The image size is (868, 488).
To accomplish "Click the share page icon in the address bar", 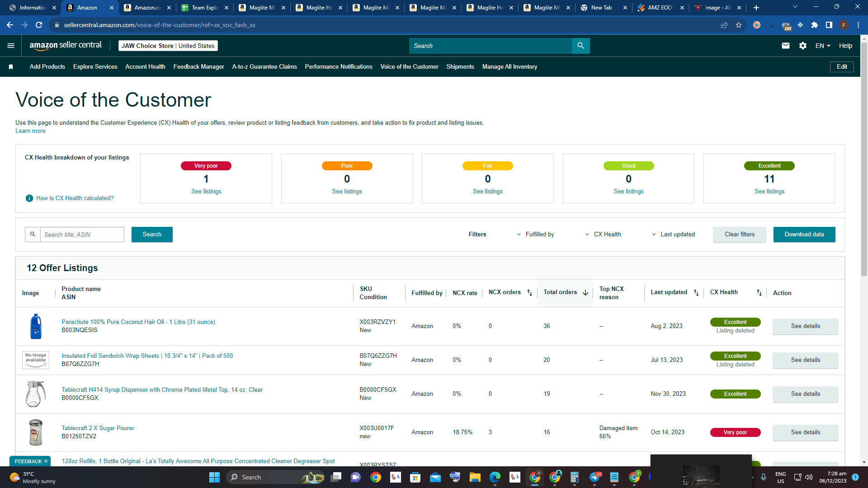I will (724, 25).
